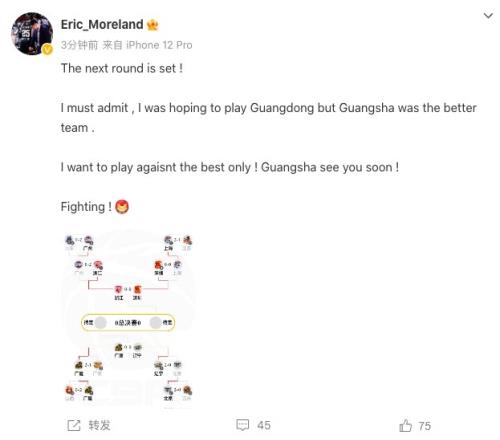Click the paragraph starting I must admit
Screen dimensions: 500x440
pos(268,118)
